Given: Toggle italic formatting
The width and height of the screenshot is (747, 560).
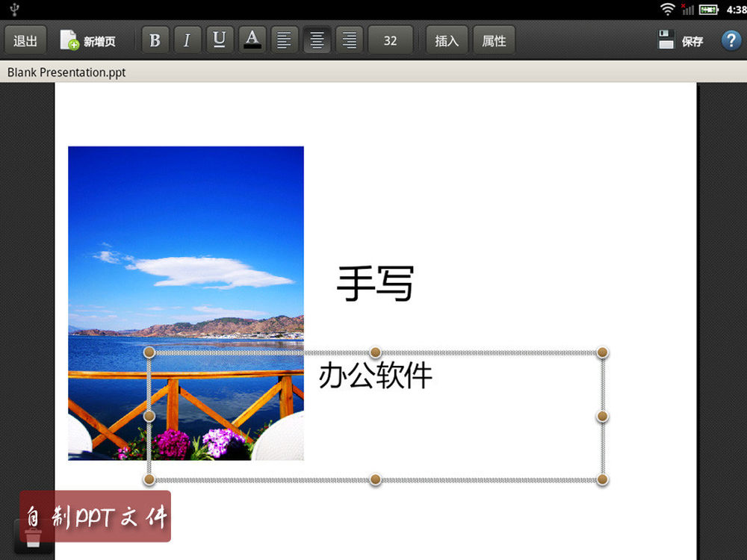Looking at the screenshot, I should 187,40.
